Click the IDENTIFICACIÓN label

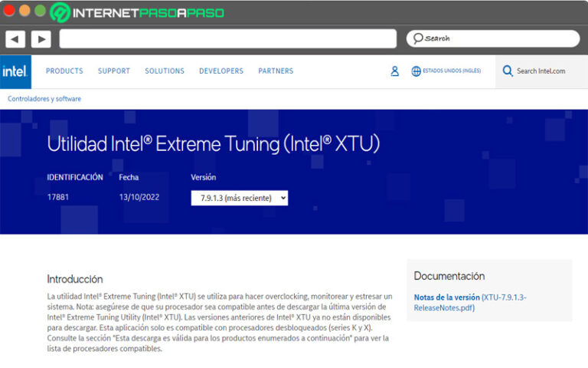click(75, 177)
